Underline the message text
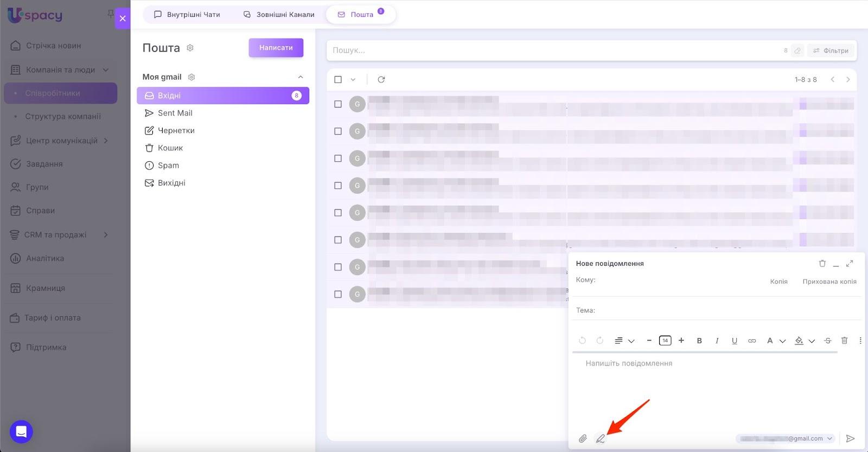 pyautogui.click(x=735, y=341)
